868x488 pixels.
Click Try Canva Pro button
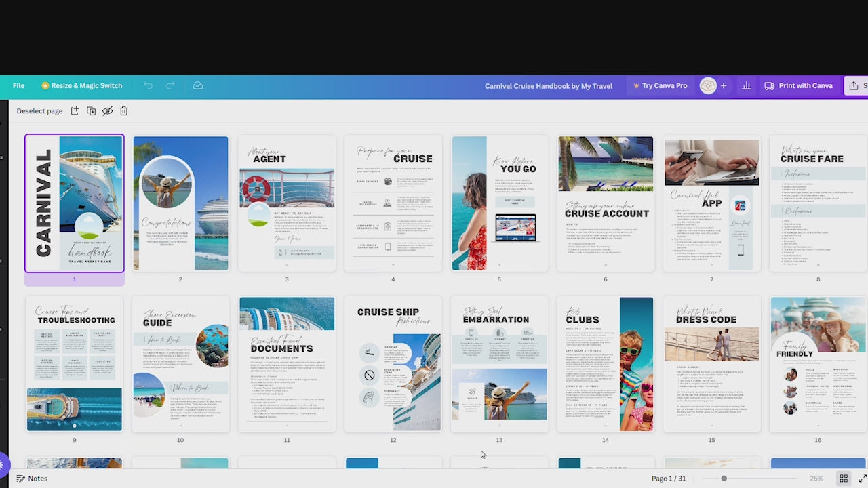[x=660, y=86]
